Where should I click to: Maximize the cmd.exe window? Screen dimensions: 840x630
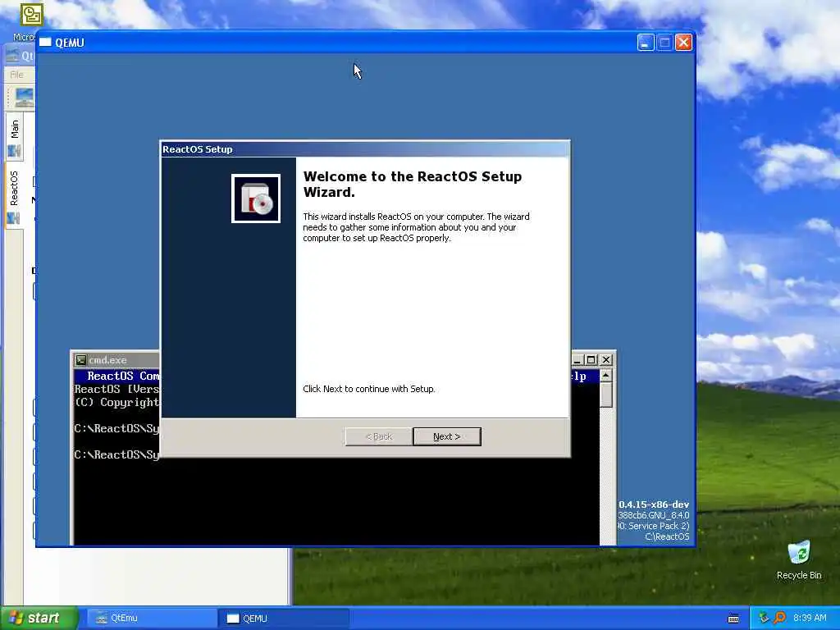pos(591,360)
